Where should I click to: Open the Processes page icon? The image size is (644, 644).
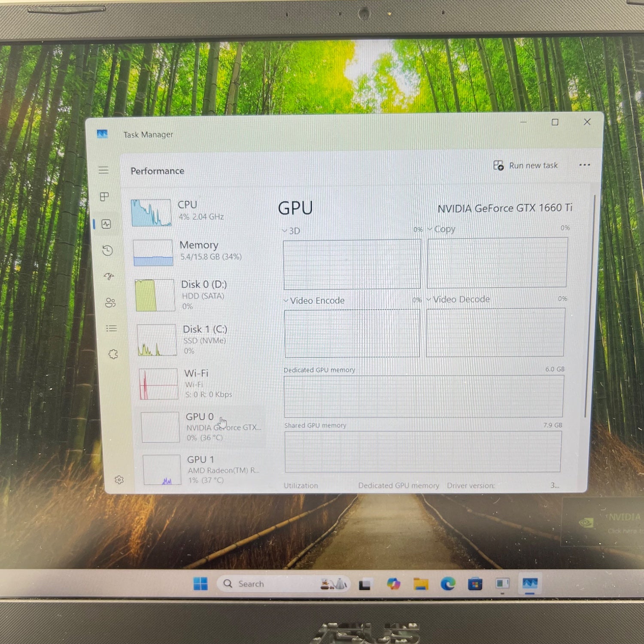104,197
